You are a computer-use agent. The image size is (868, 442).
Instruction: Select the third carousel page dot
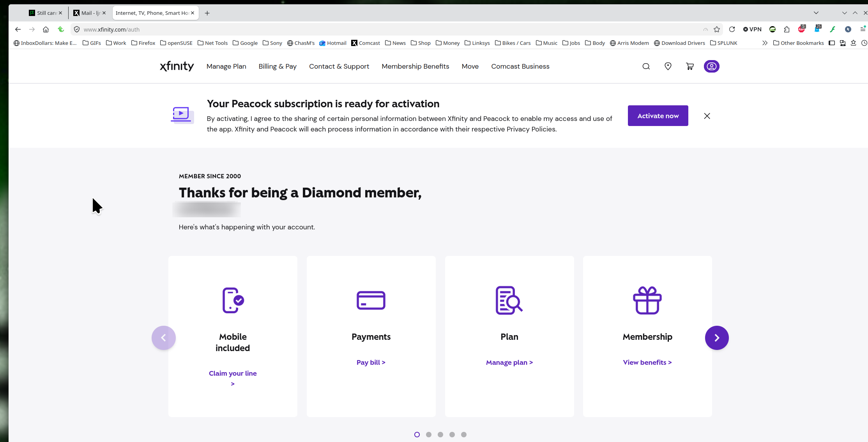(x=440, y=435)
